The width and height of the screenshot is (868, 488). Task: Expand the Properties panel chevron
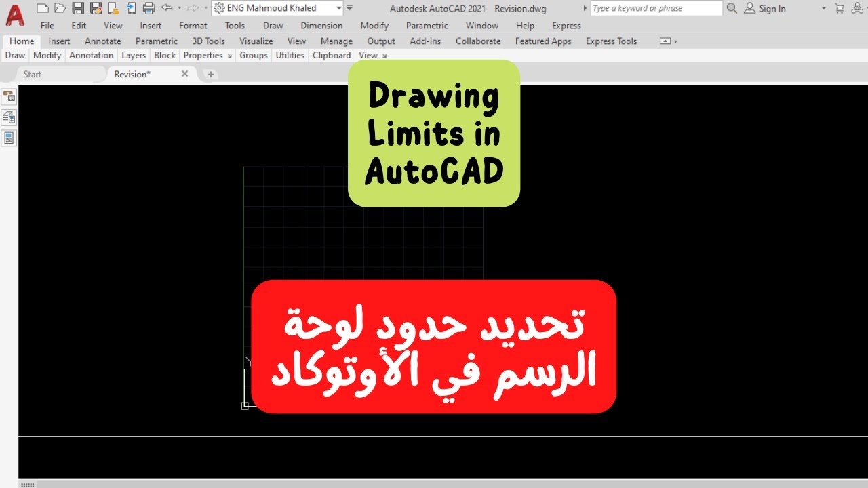click(229, 56)
